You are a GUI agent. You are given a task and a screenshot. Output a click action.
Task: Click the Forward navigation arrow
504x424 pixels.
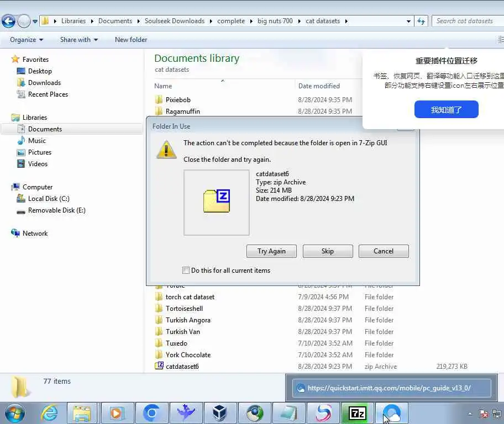tap(24, 21)
